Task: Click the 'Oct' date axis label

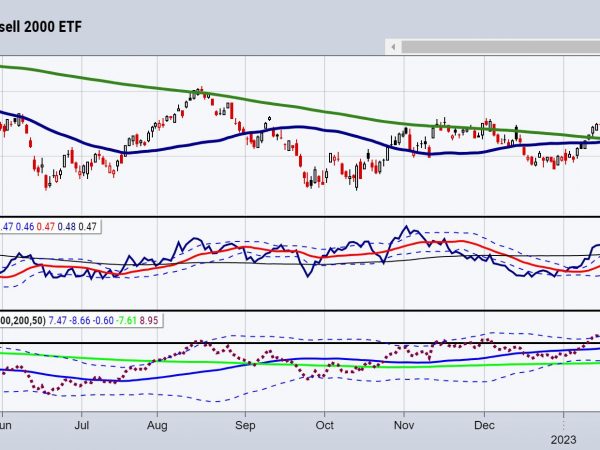Action: pos(324,426)
